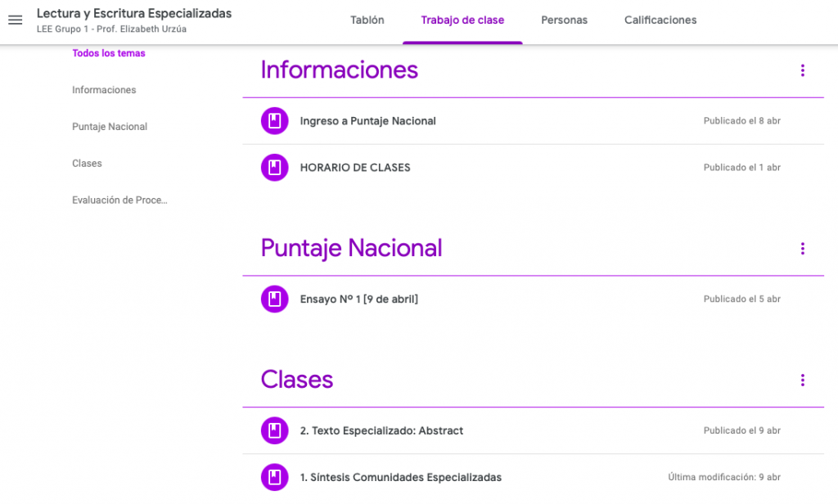Open the Calificaciones tab
This screenshot has width=838, height=504.
pyautogui.click(x=660, y=20)
